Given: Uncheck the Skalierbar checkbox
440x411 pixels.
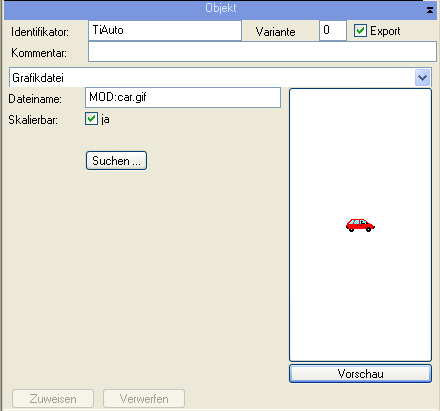Looking at the screenshot, I should point(91,119).
